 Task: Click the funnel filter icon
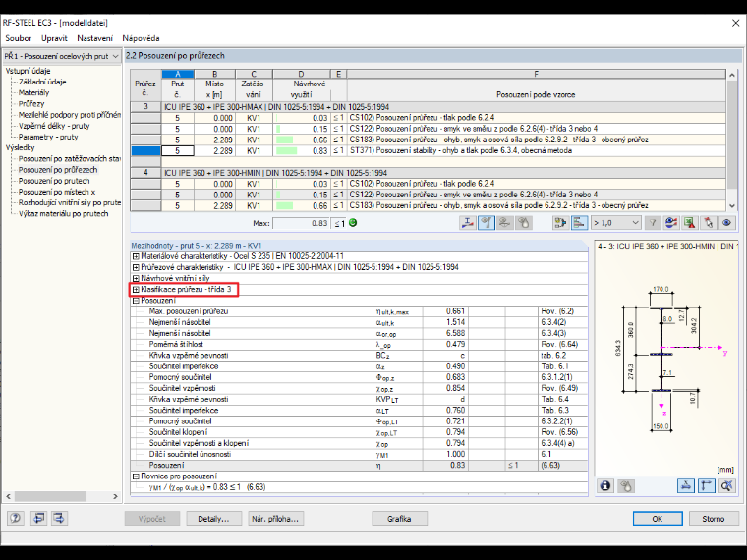(x=653, y=223)
